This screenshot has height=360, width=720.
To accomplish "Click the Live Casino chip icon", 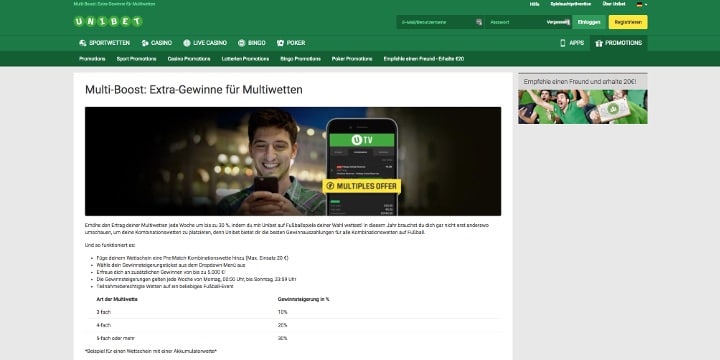I will tap(186, 43).
